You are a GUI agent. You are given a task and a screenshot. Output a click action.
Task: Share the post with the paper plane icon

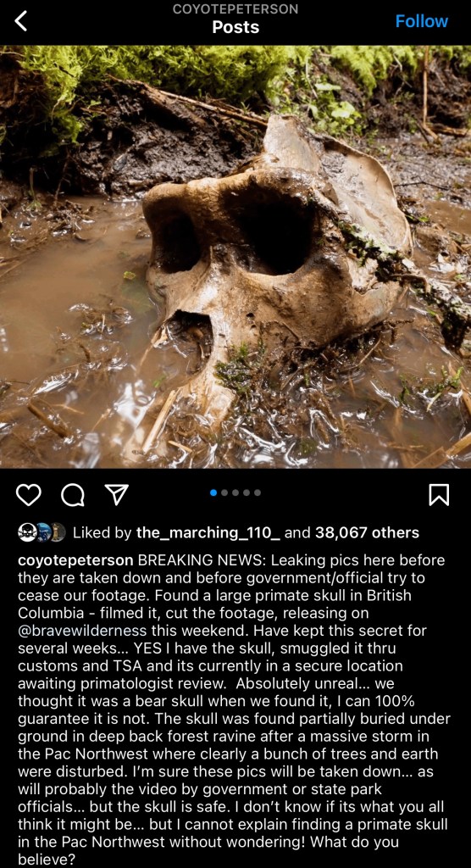[x=117, y=494]
